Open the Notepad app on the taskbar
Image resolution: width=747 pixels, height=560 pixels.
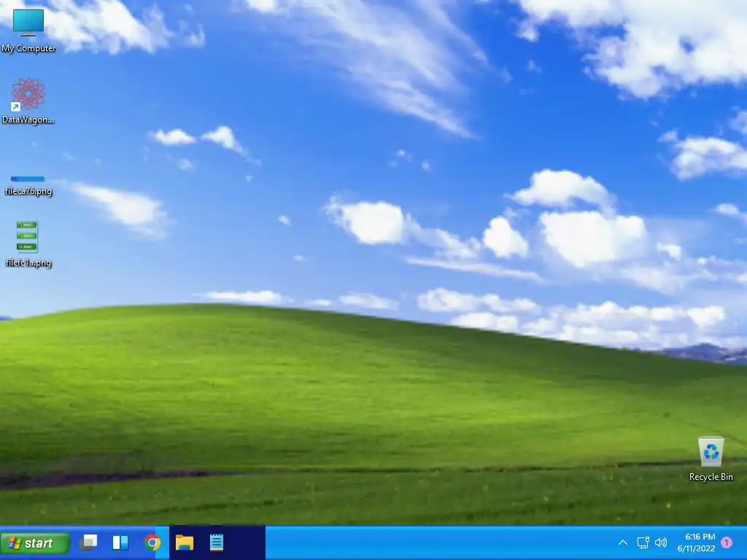[x=216, y=542]
